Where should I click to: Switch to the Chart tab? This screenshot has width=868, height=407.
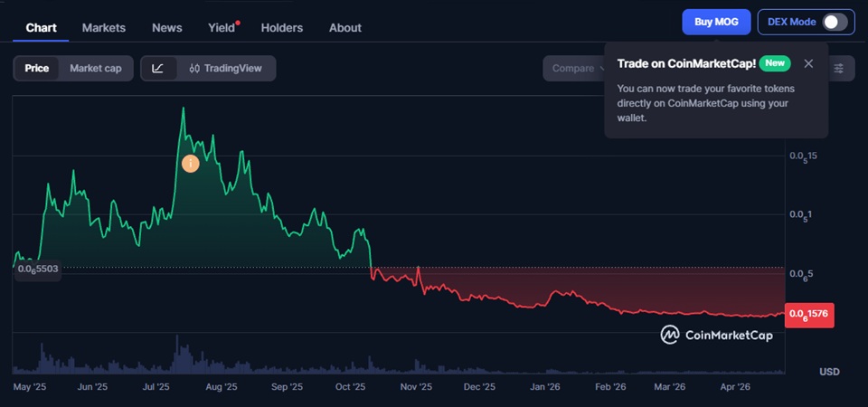[x=41, y=28]
